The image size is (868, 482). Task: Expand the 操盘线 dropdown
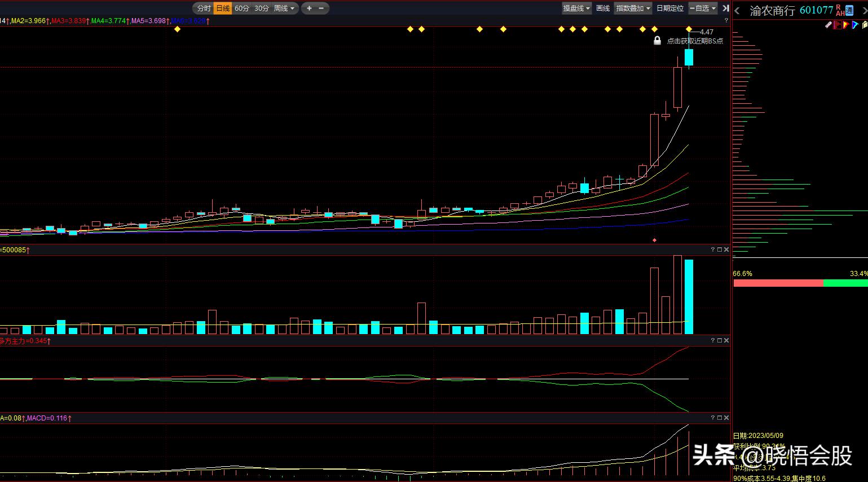tap(576, 8)
